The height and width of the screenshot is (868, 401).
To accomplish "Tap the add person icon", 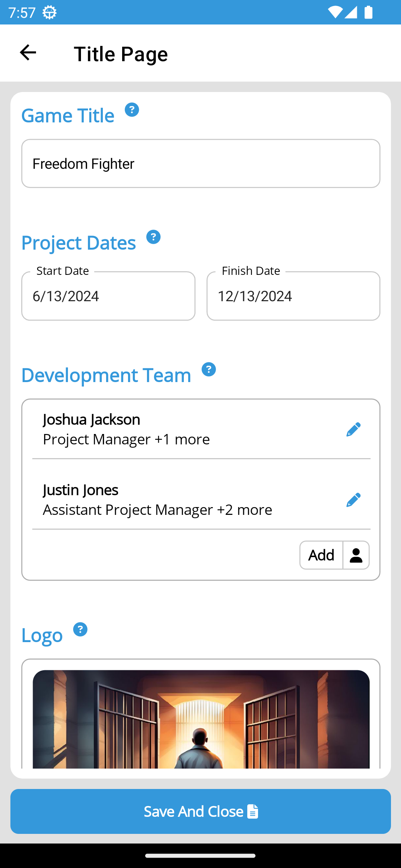I will (x=356, y=555).
